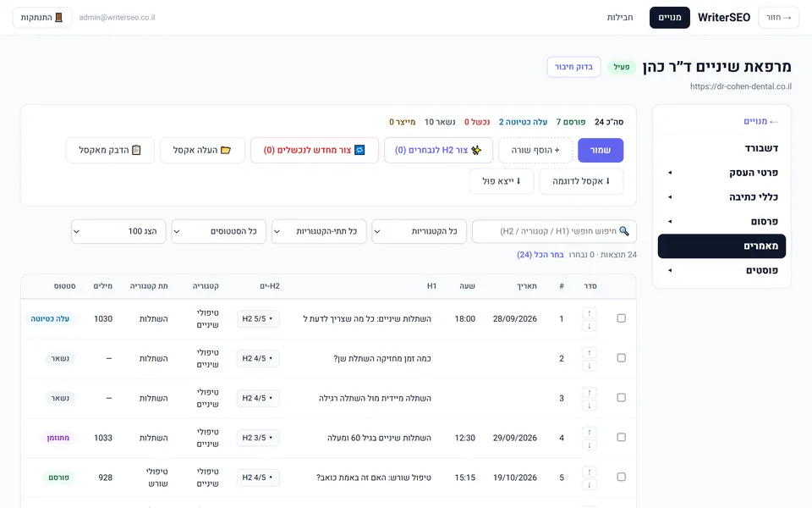Click the שמור save button
This screenshot has height=508, width=812.
point(601,151)
